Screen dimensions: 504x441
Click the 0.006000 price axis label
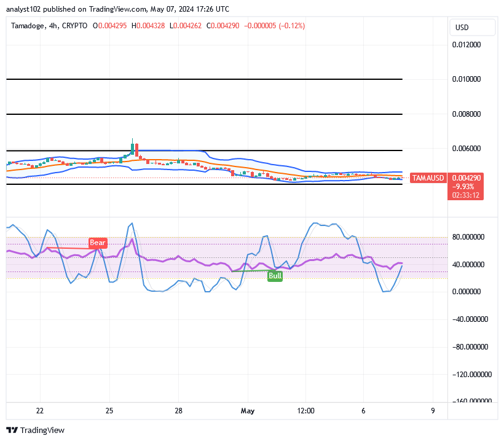click(x=466, y=149)
